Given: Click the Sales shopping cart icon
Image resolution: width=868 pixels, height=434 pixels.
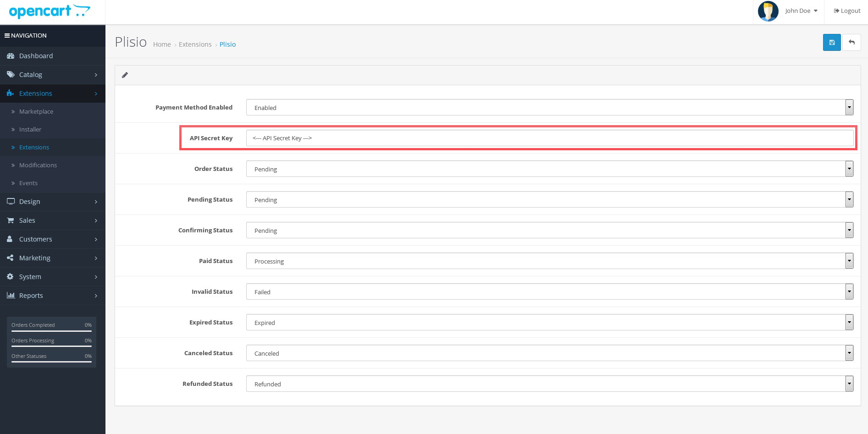Looking at the screenshot, I should click(x=11, y=220).
